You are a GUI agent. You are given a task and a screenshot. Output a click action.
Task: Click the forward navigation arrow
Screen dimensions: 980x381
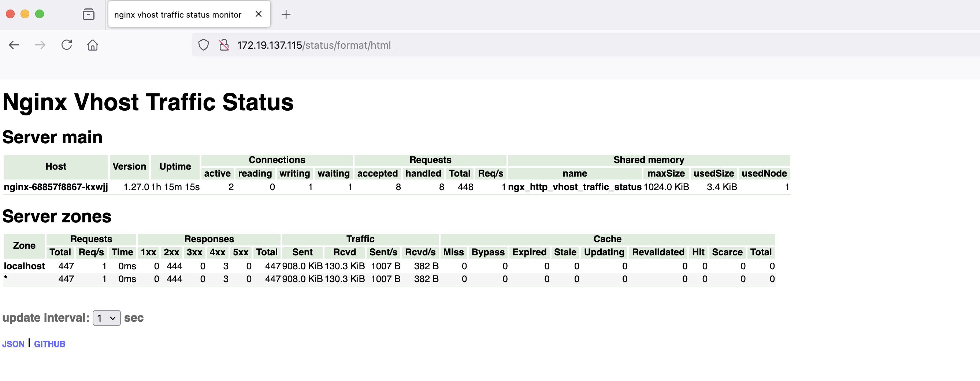[40, 45]
